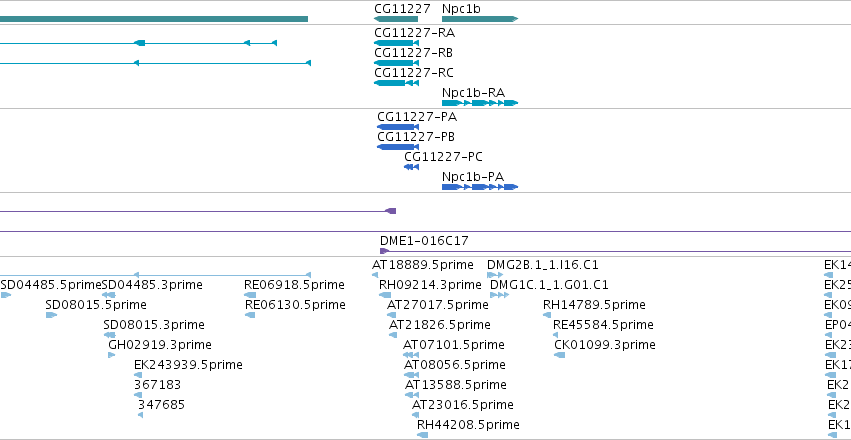This screenshot has height=440, width=851.
Task: Select the RH14789.5prime EST glyph
Action: tap(548, 315)
